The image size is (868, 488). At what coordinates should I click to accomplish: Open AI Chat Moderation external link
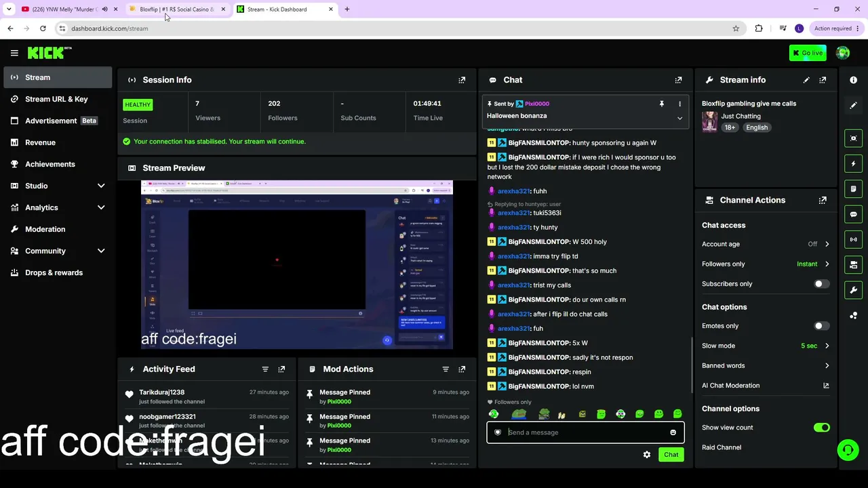pos(826,386)
